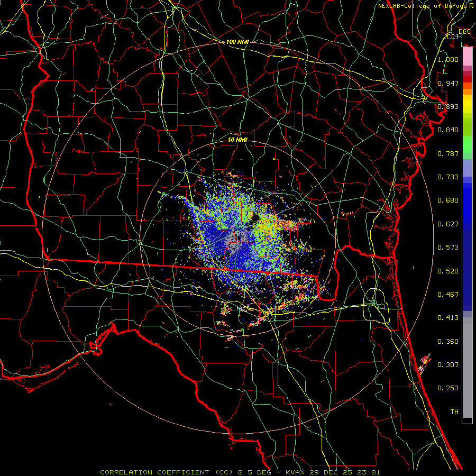
Task: Click the 0.733 legend value
Action: pos(448,177)
